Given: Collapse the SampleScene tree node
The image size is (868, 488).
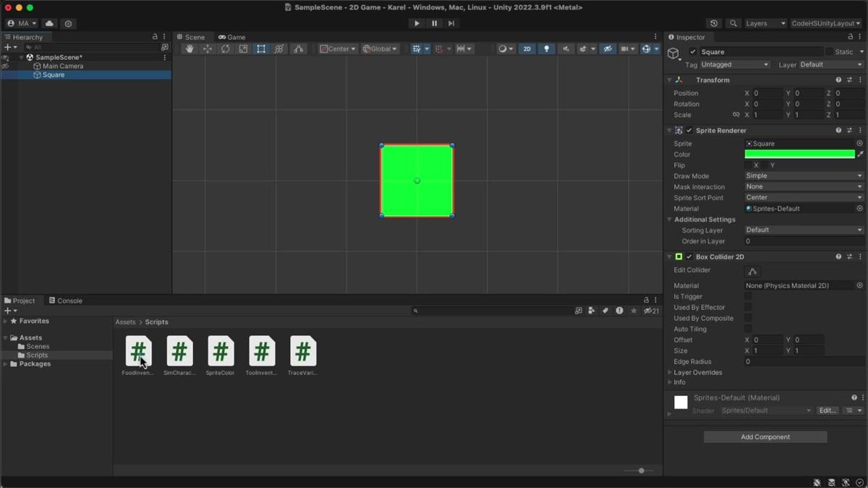Looking at the screenshot, I should coord(22,57).
